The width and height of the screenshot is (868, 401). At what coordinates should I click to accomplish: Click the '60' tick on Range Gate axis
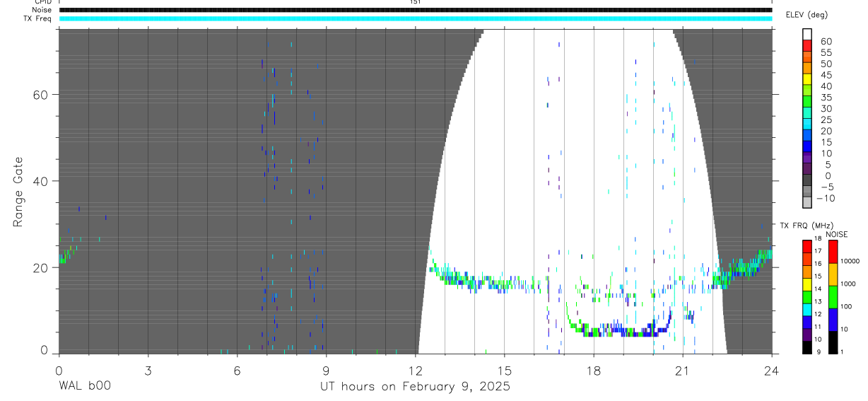click(x=42, y=95)
